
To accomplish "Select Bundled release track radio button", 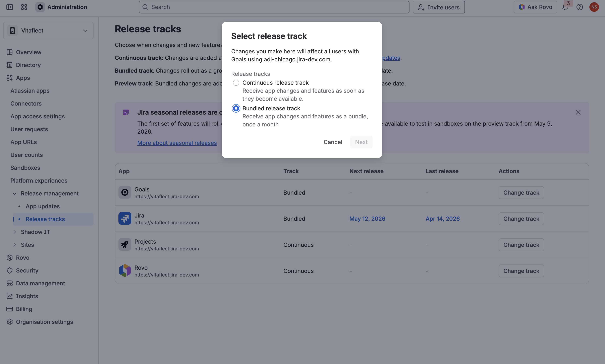I will (236, 108).
